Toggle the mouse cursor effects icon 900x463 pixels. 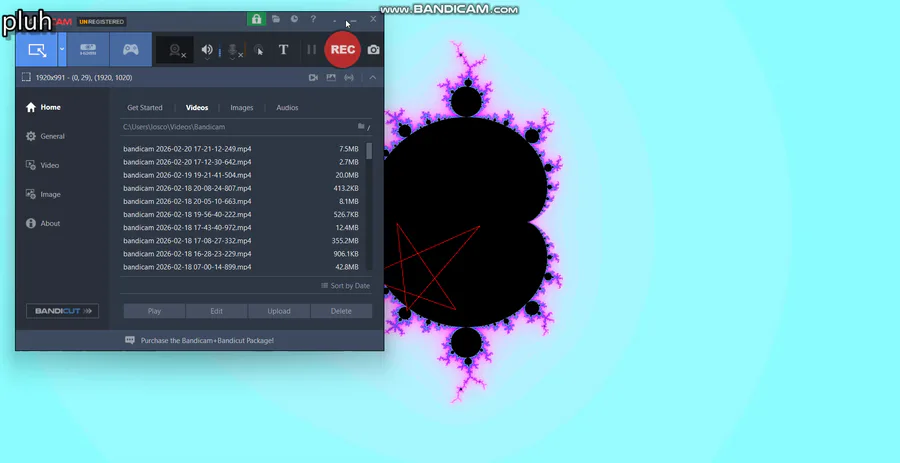pyautogui.click(x=259, y=50)
